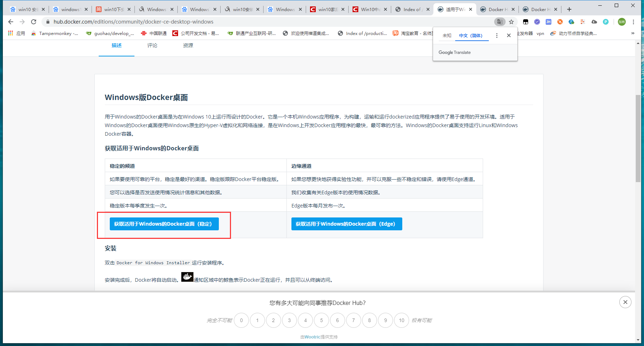
Task: Switch to the win10下 browser tab
Action: [x=113, y=9]
